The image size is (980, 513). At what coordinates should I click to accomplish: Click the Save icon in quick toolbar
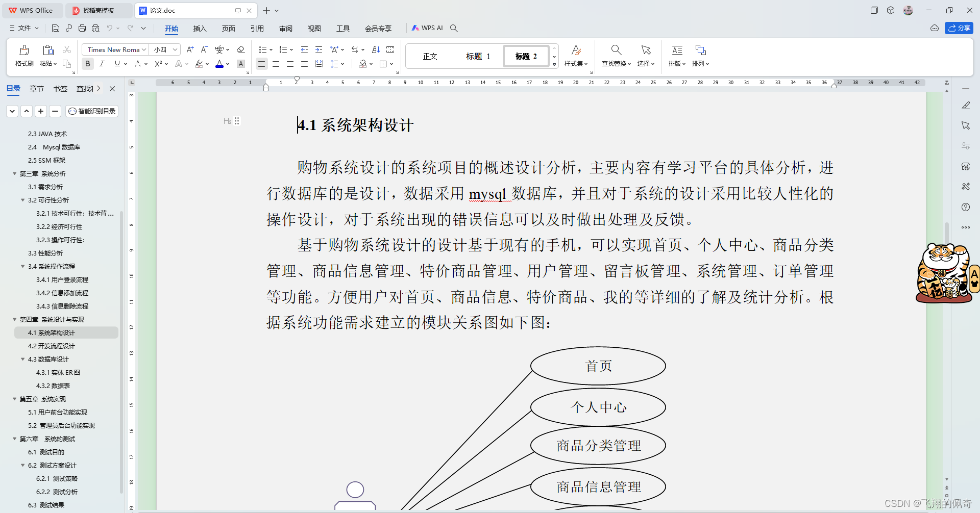pos(56,28)
